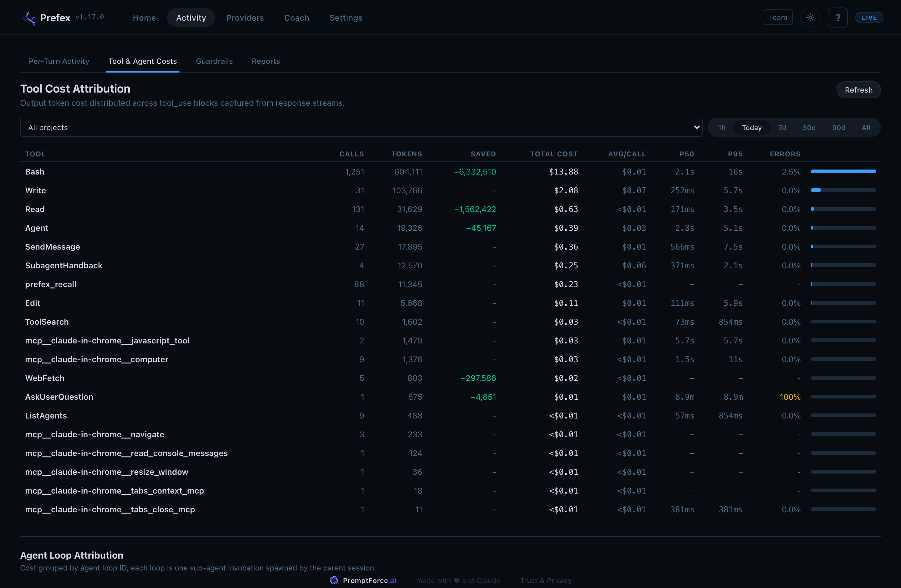Click the PromptForce.ai logo in footer
The image size is (901, 588).
pos(333,580)
